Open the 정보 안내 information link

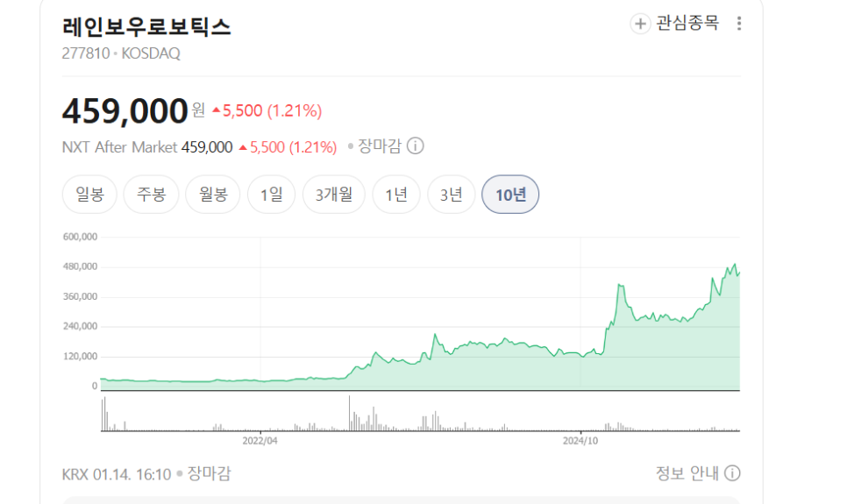pyautogui.click(x=687, y=473)
